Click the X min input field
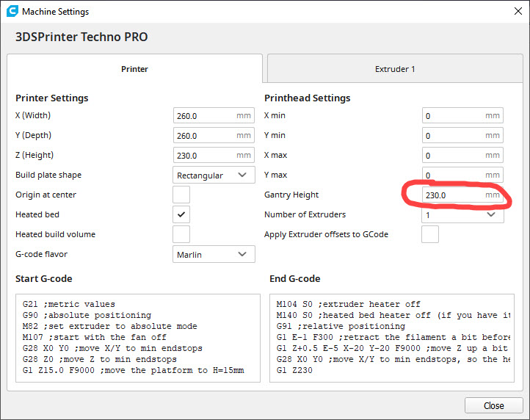Image resolution: width=530 pixels, height=420 pixels. click(462, 116)
